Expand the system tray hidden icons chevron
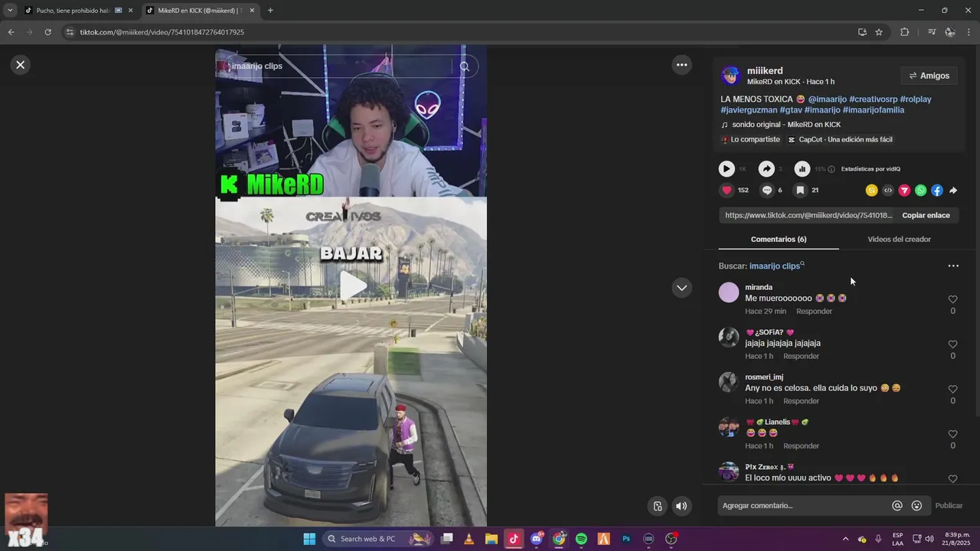This screenshot has height=551, width=980. [x=845, y=539]
